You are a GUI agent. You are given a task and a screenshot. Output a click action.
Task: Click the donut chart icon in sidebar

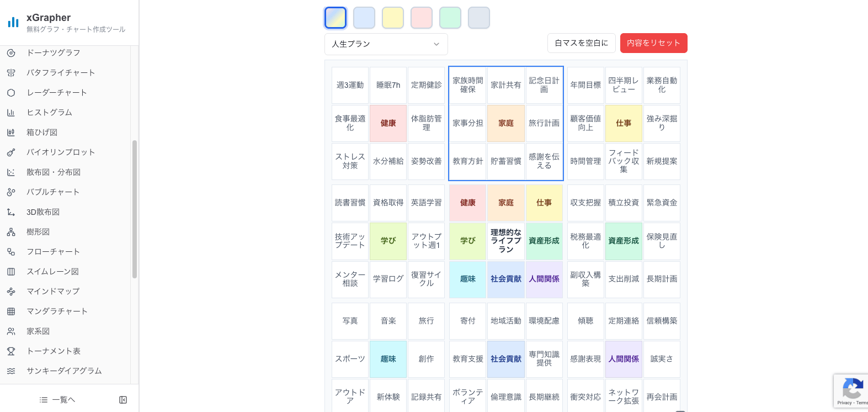point(11,53)
